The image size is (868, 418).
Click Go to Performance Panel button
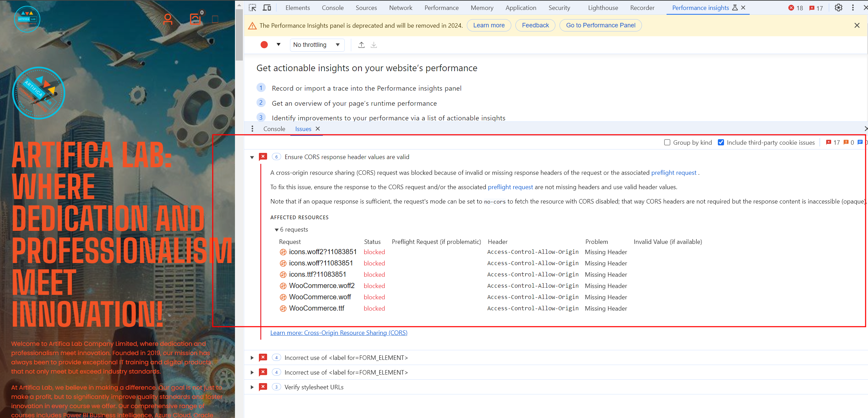(x=601, y=25)
